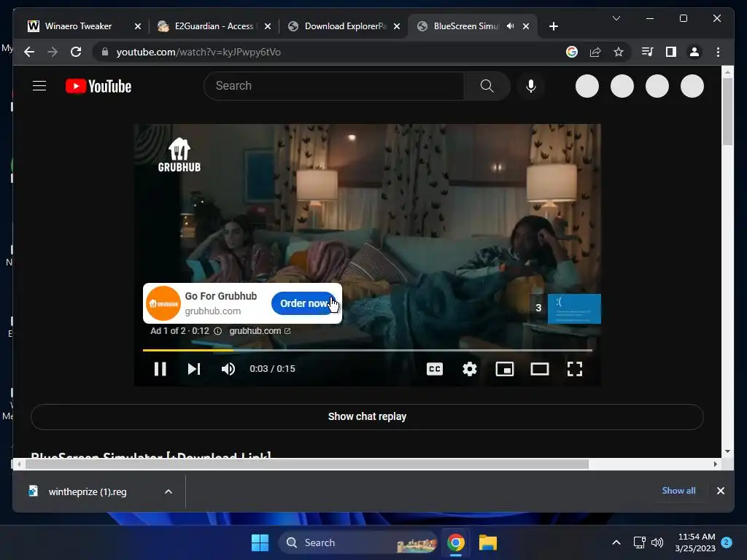
Task: Click the BlueScreen skip preview thumbnail
Action: point(574,308)
